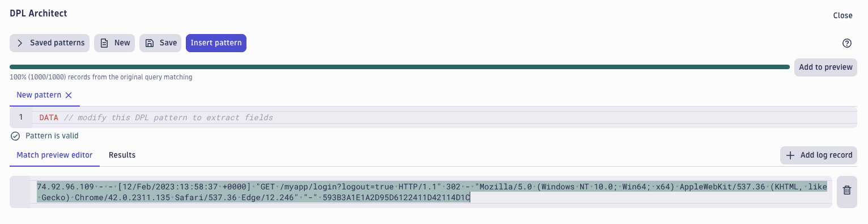Click into the DPL pattern editor line

pos(433,117)
